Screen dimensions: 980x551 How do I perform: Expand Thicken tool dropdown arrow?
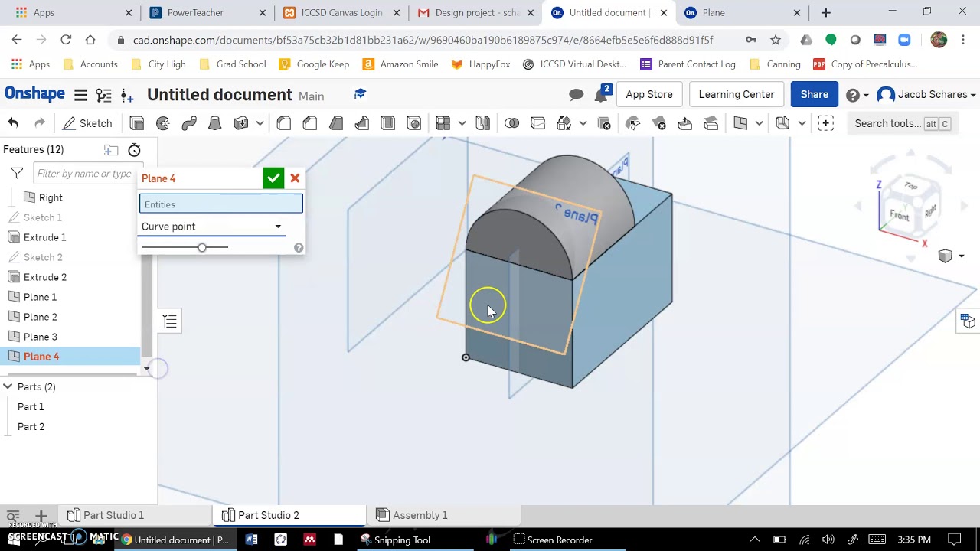click(260, 123)
